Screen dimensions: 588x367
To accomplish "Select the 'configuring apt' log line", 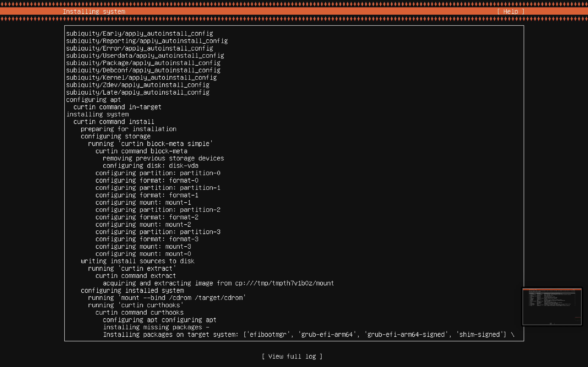I will 93,100.
